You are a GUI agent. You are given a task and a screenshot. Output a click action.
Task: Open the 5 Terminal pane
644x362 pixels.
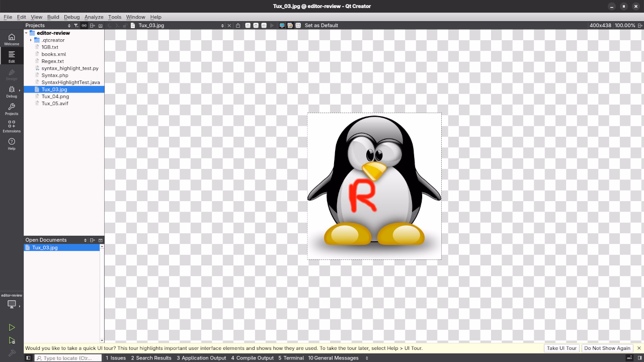tap(291, 358)
